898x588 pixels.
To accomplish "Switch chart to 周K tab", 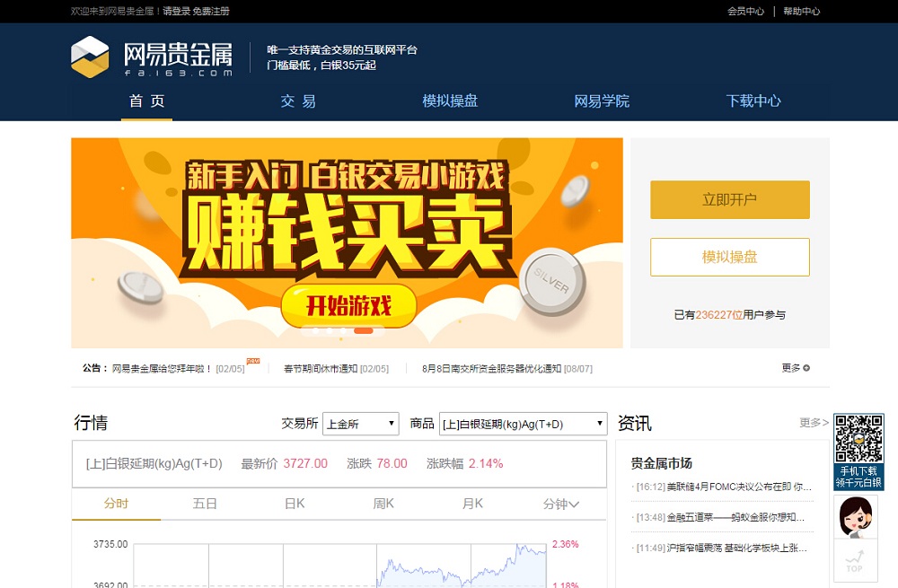I will pos(383,504).
